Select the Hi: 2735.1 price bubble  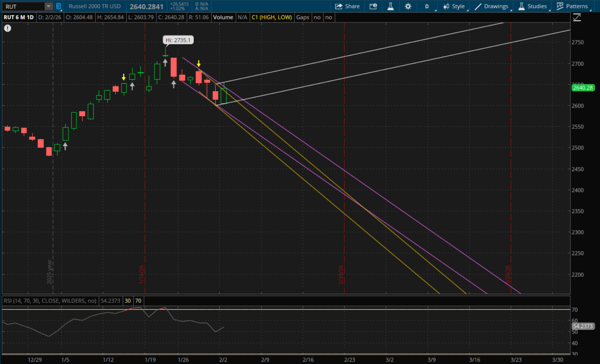click(x=178, y=40)
